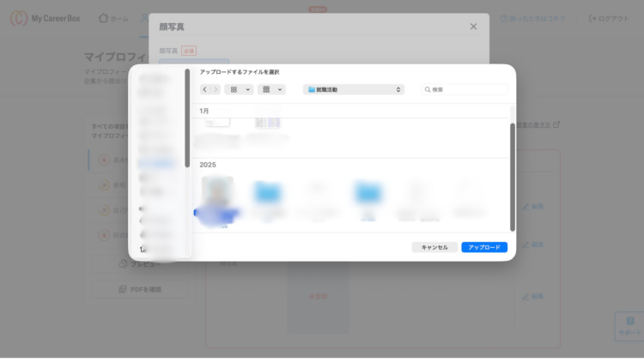Select the first blue folder under 2025
The height and width of the screenshot is (362, 644).
click(268, 192)
